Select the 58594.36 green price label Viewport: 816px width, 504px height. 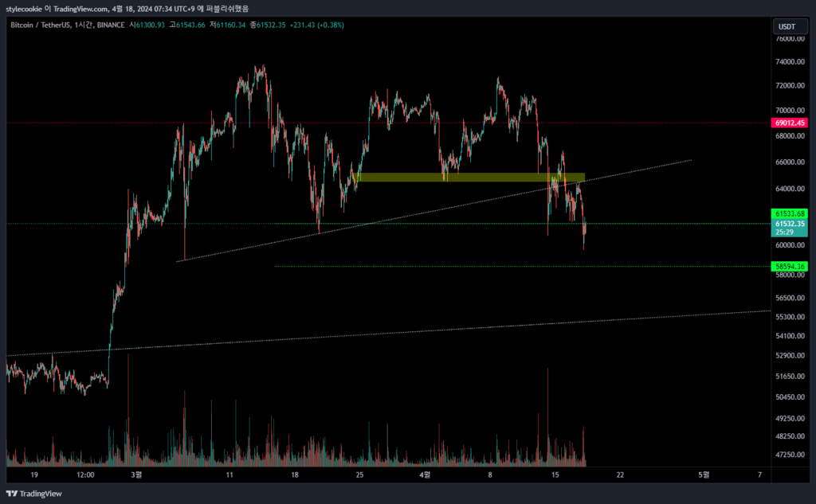790,266
